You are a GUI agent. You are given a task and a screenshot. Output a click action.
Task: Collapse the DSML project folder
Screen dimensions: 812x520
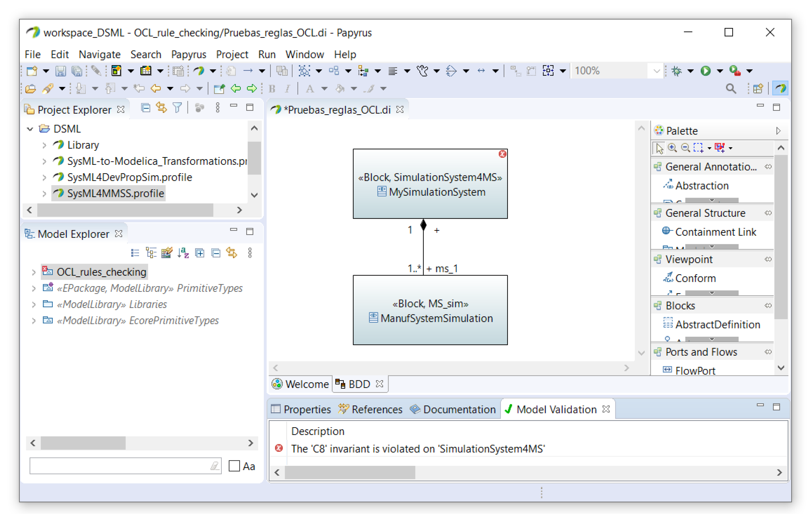pos(30,129)
